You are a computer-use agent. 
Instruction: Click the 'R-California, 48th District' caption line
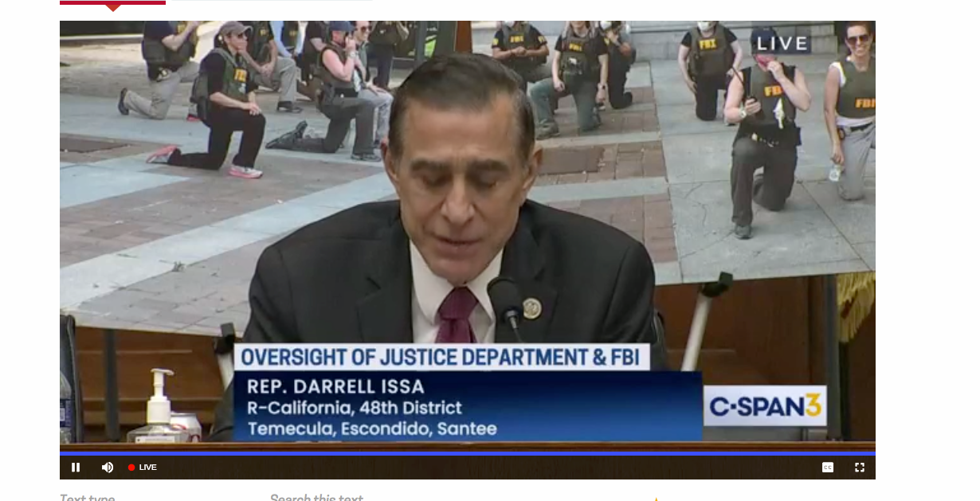pyautogui.click(x=355, y=408)
